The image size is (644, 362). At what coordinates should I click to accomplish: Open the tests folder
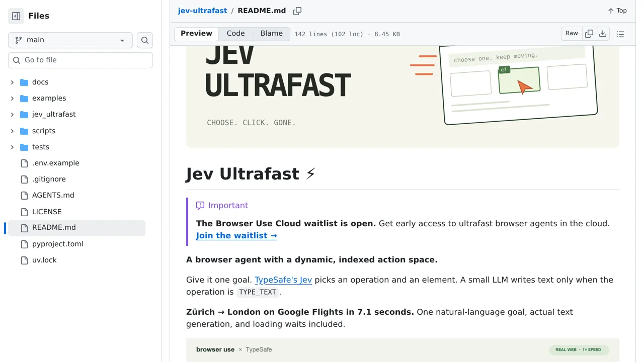41,147
